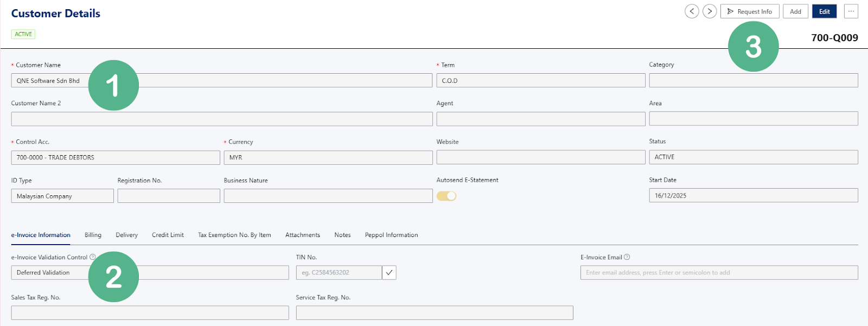868x326 pixels.
Task: Switch to the Billing tab
Action: [x=93, y=235]
